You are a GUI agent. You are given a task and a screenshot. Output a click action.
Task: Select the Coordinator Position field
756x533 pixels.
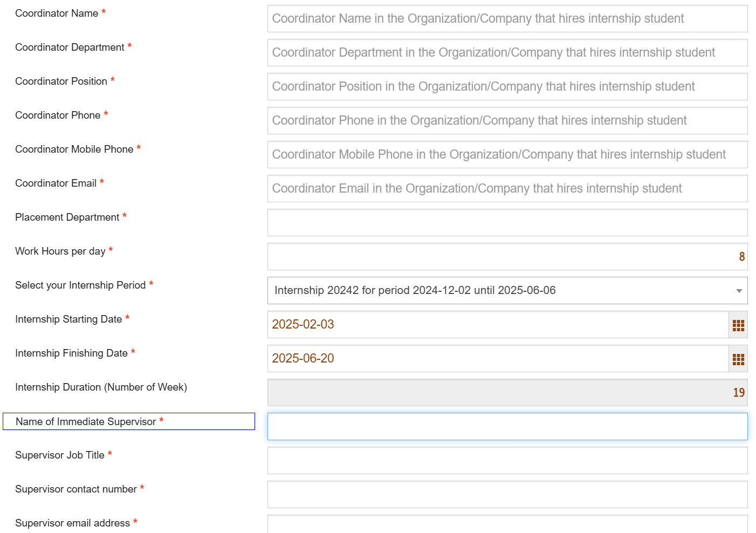tap(507, 87)
